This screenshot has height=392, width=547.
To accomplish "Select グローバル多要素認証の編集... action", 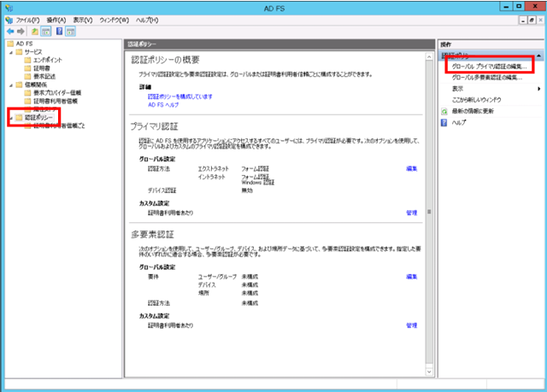I will (486, 78).
